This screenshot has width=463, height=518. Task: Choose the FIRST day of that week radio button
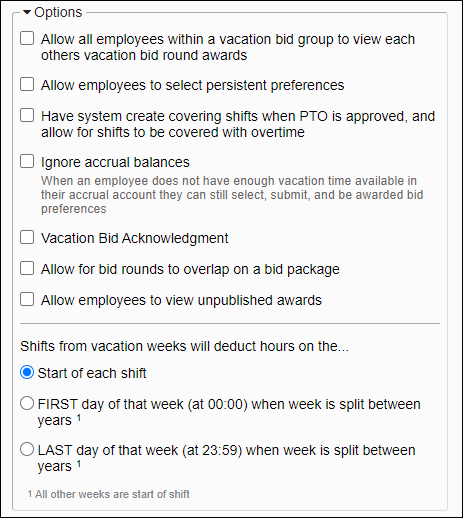tap(27, 403)
